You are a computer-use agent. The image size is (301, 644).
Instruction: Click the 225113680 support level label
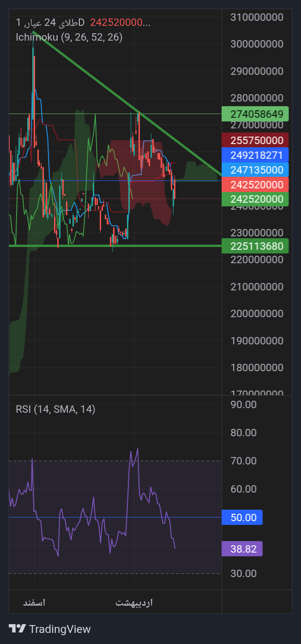[x=255, y=246]
